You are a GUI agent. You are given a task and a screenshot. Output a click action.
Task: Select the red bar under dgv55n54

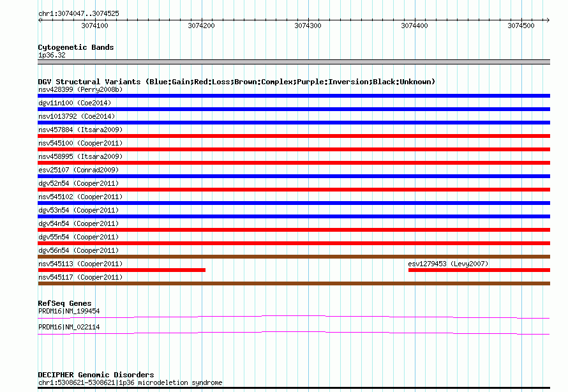294,243
